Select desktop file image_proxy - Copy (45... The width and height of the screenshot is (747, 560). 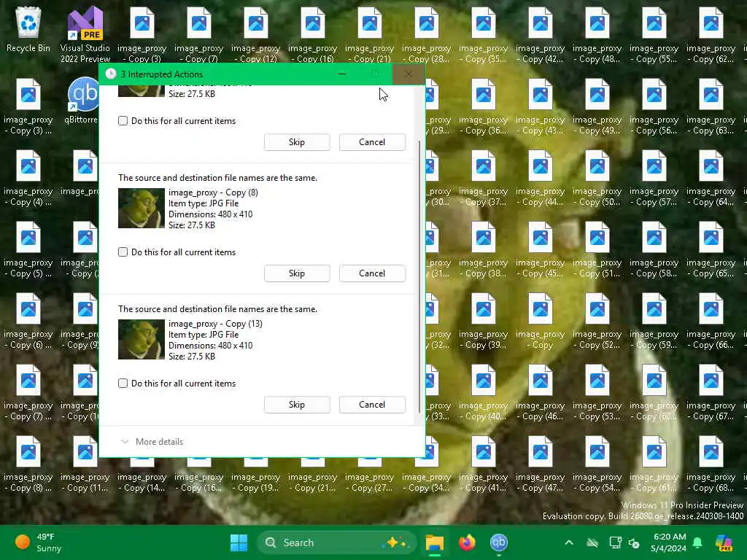(541, 249)
